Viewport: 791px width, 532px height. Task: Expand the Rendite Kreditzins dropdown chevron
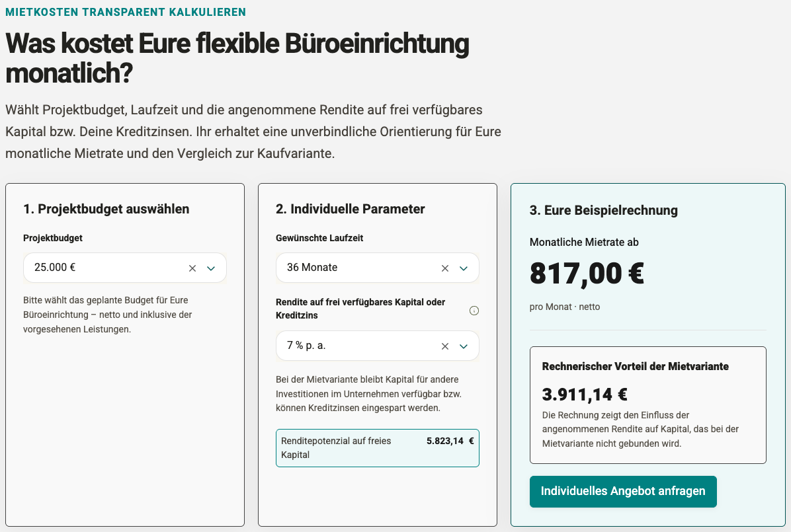463,346
